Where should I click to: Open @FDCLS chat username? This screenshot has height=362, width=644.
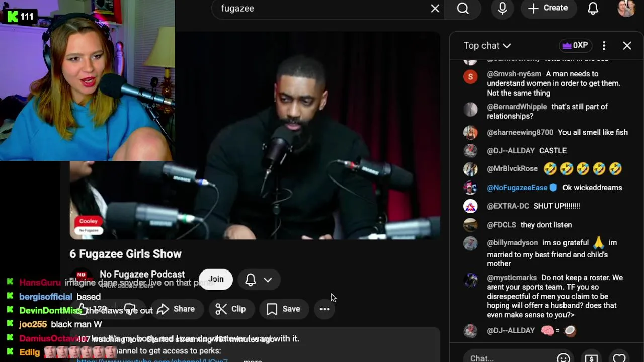tap(501, 225)
